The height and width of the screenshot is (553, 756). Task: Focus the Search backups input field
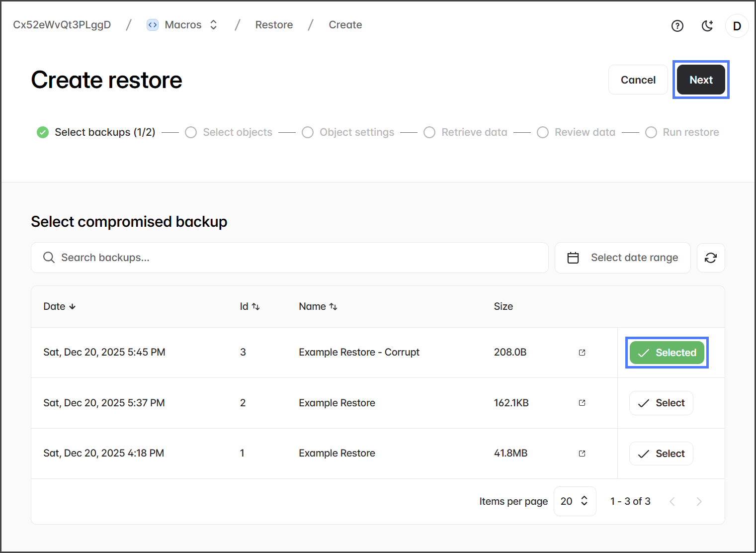tap(289, 258)
